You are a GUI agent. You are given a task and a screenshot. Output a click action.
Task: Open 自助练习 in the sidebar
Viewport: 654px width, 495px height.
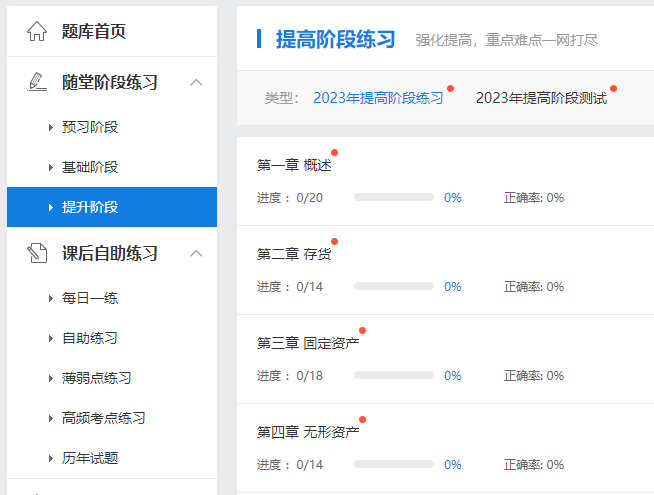coord(90,338)
